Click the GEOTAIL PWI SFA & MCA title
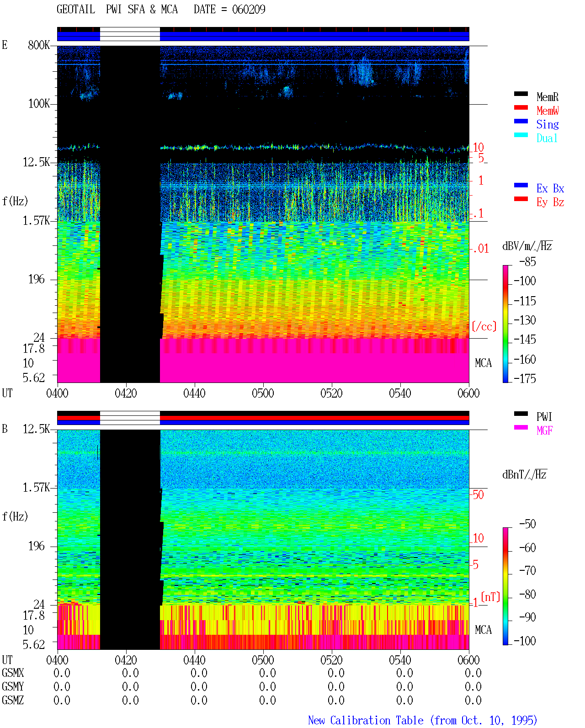585x728 pixels. click(117, 9)
